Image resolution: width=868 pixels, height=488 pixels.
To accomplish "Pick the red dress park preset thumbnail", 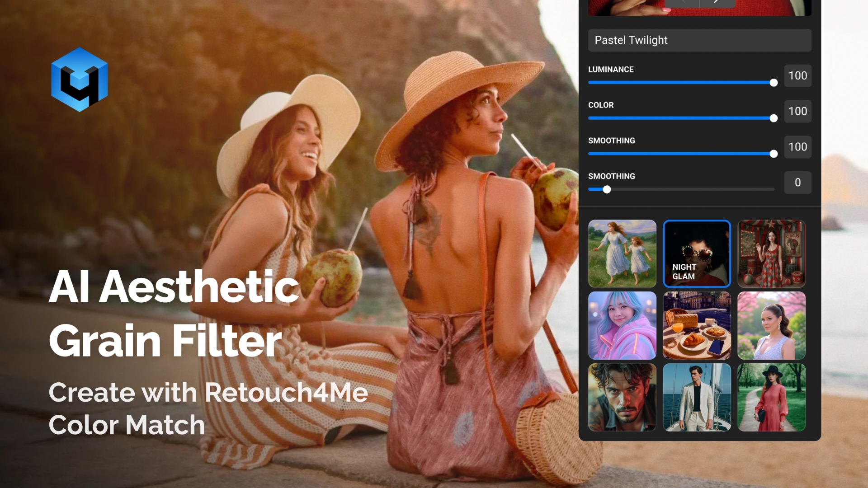I will (x=771, y=397).
